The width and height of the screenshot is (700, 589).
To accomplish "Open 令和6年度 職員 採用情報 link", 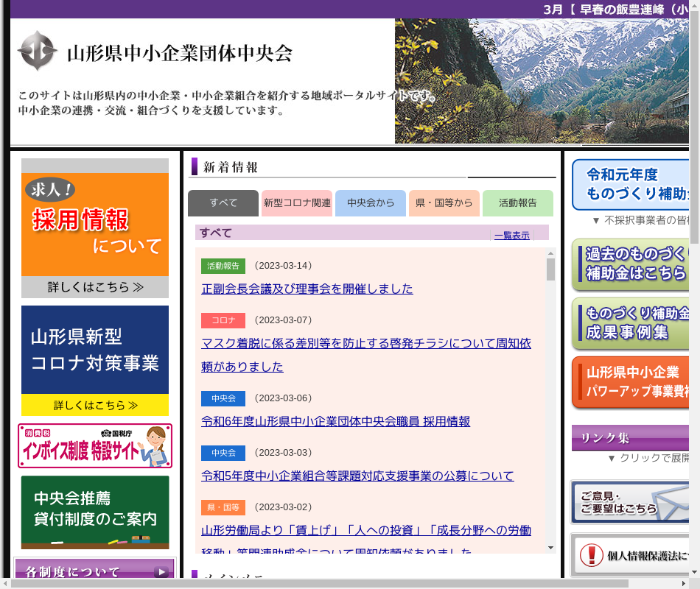I will [335, 421].
